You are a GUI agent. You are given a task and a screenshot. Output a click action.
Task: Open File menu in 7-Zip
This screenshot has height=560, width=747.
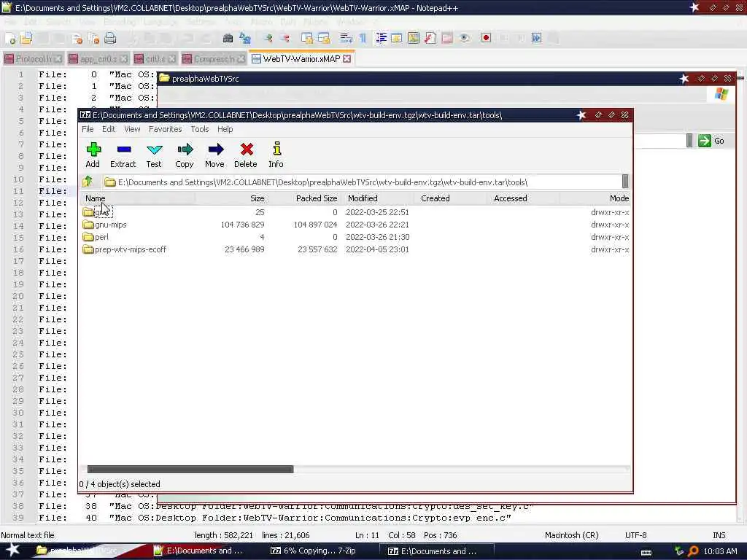click(x=88, y=129)
